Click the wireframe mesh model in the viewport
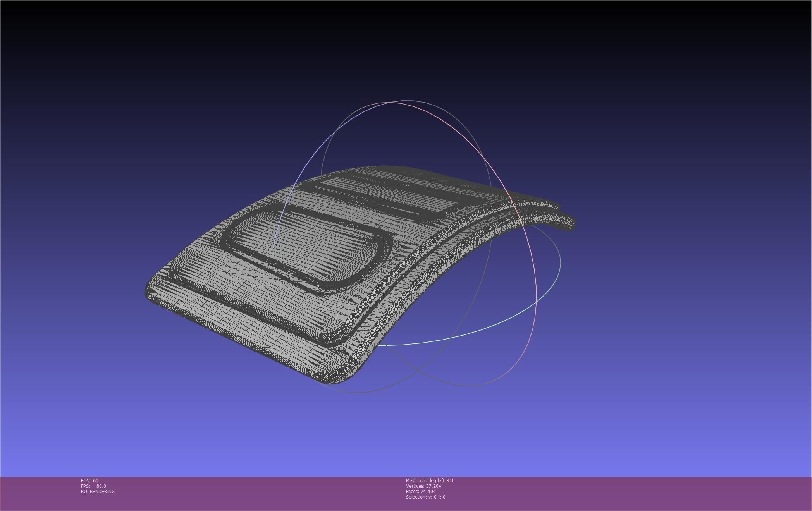This screenshot has width=812, height=511. [360, 275]
